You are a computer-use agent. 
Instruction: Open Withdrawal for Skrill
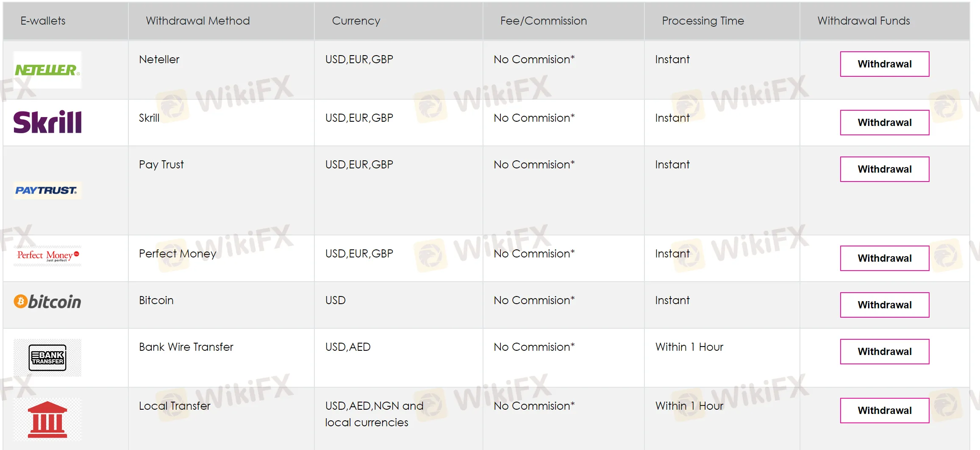pyautogui.click(x=885, y=123)
